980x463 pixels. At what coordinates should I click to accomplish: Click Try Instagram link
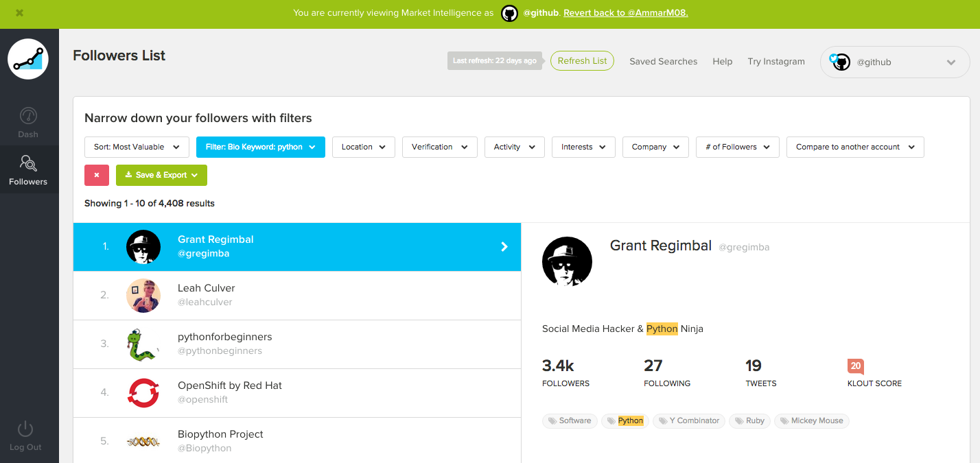click(x=775, y=61)
